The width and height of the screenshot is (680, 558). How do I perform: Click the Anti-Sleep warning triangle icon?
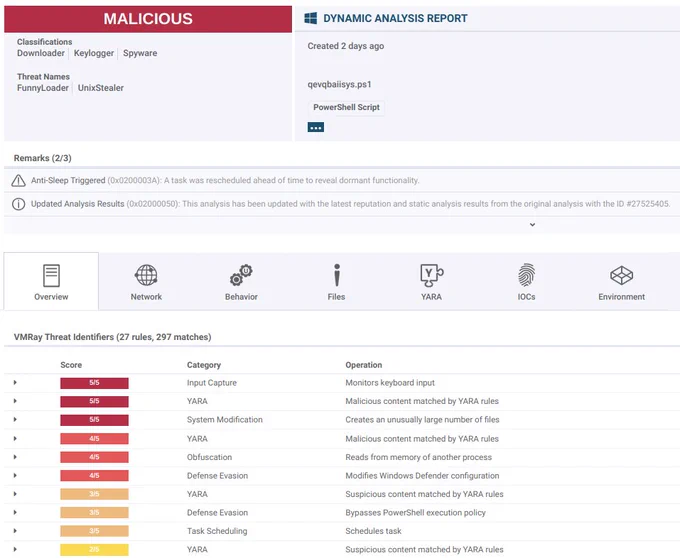pyautogui.click(x=18, y=180)
